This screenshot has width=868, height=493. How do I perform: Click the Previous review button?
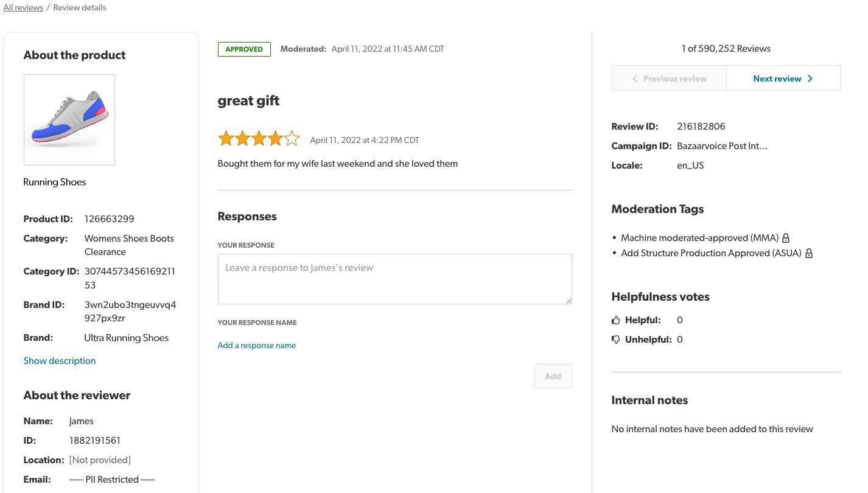669,78
